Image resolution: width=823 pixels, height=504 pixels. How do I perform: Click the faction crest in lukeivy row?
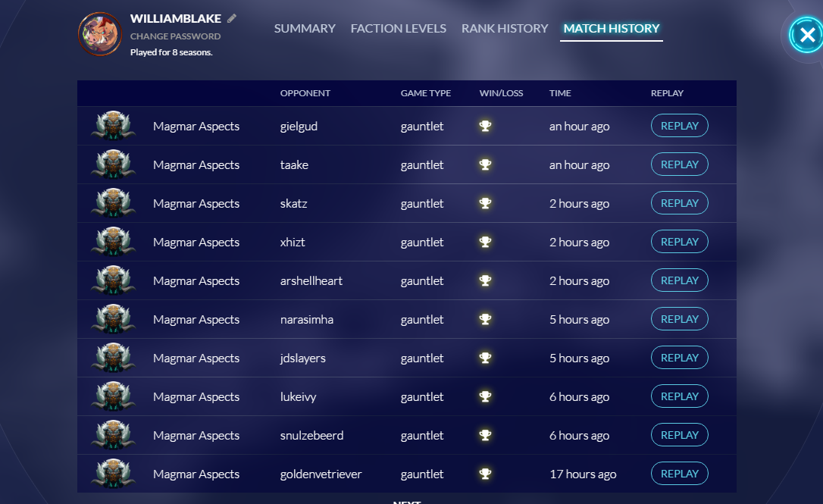114,396
